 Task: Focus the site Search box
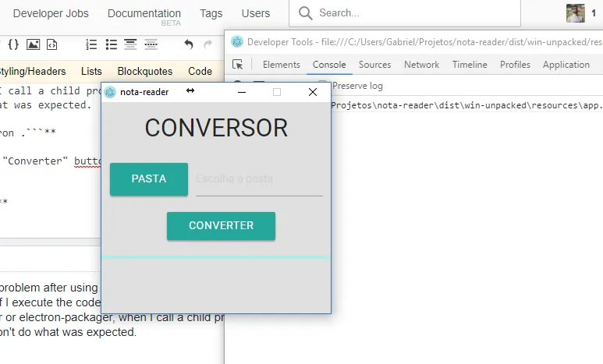click(x=405, y=13)
